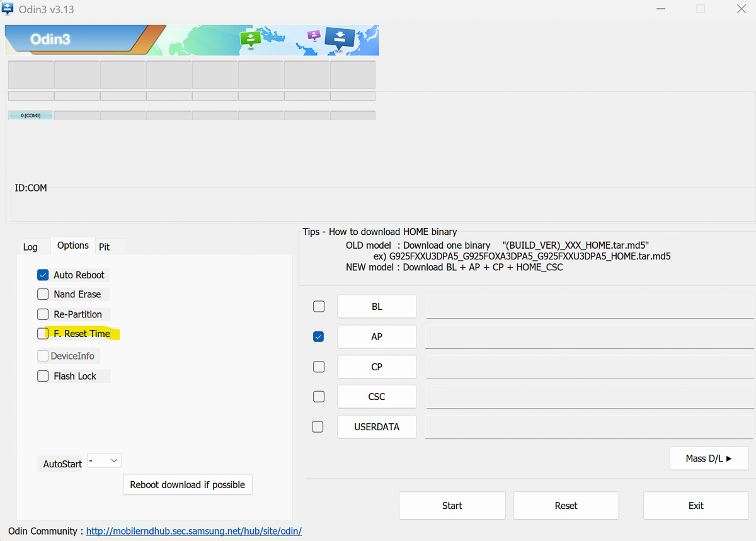Check the CP file checkbox
The image size is (756, 541).
[319, 367]
